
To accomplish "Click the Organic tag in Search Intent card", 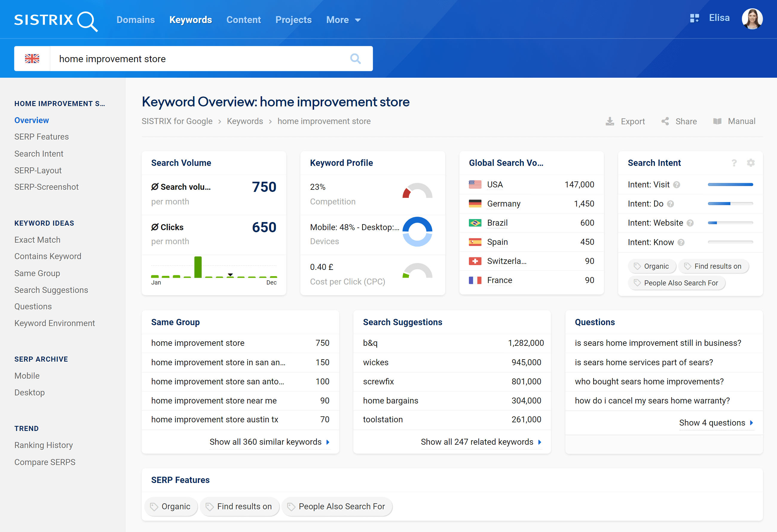I will [651, 266].
